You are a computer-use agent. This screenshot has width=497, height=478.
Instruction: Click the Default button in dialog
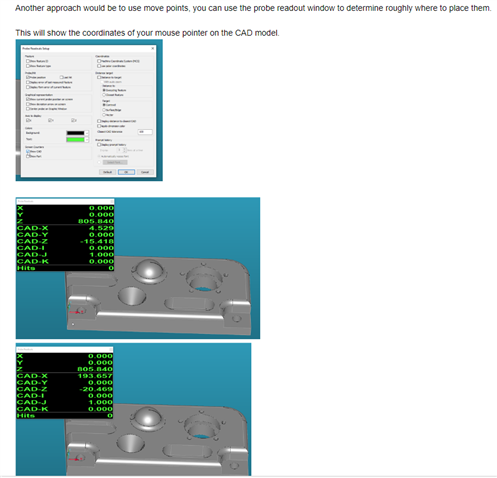[x=107, y=172]
